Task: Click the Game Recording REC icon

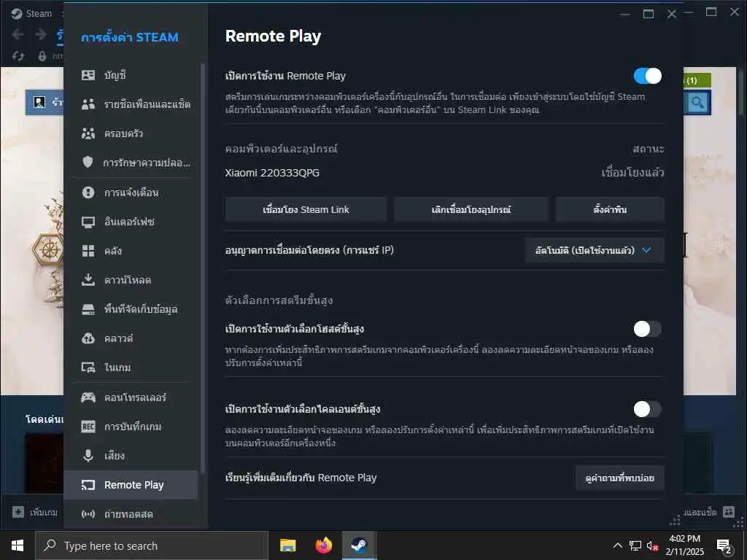Action: click(x=88, y=427)
